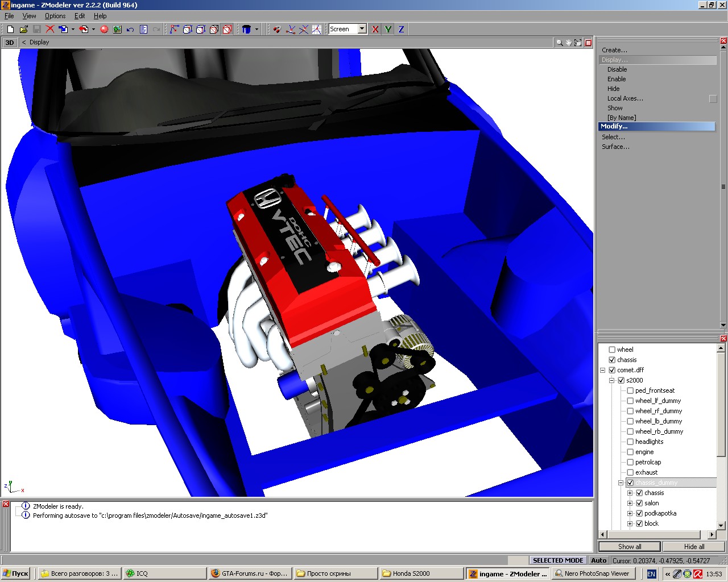The width and height of the screenshot is (728, 582).
Task: Open the Edit menu
Action: click(80, 16)
